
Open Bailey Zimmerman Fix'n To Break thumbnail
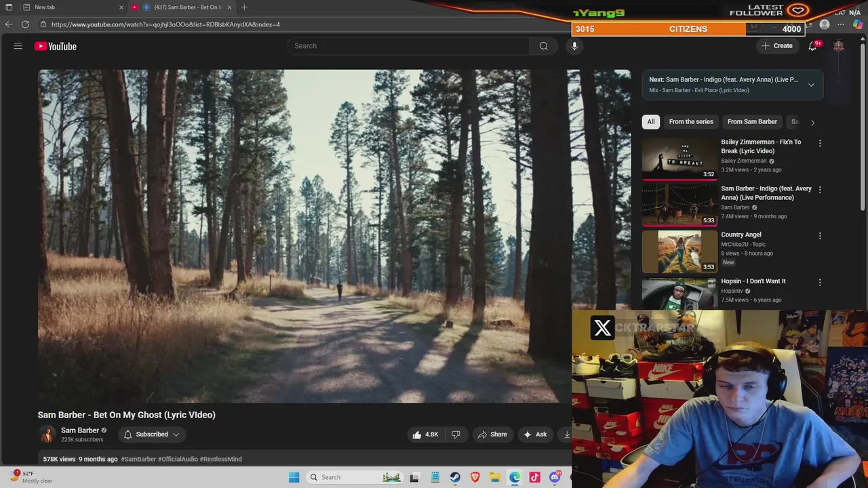click(679, 159)
